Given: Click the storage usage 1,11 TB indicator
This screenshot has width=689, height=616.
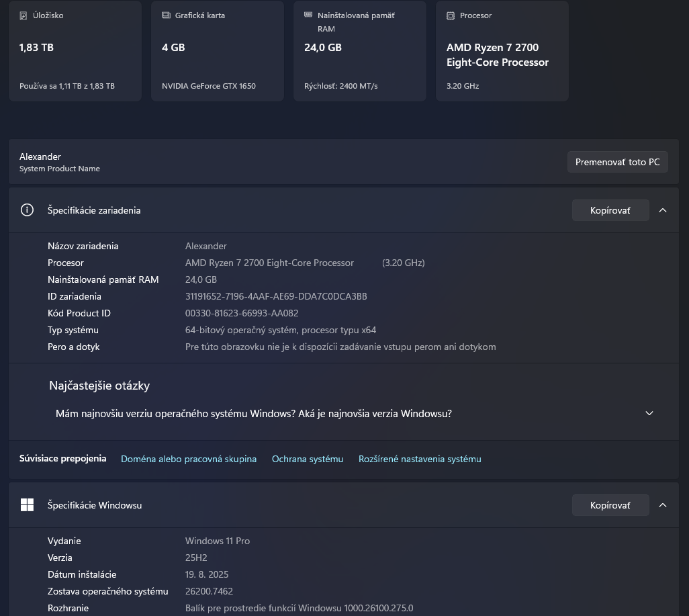Looking at the screenshot, I should (x=66, y=86).
